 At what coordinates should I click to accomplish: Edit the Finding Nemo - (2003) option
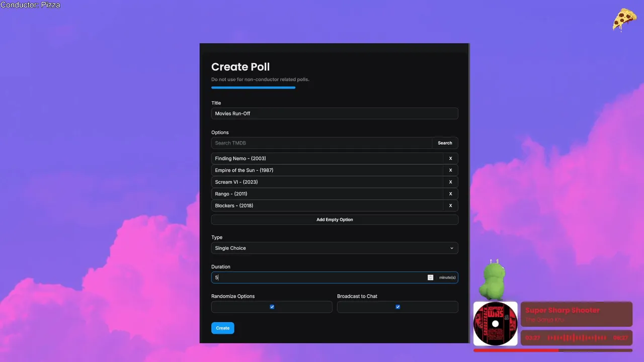(327, 158)
